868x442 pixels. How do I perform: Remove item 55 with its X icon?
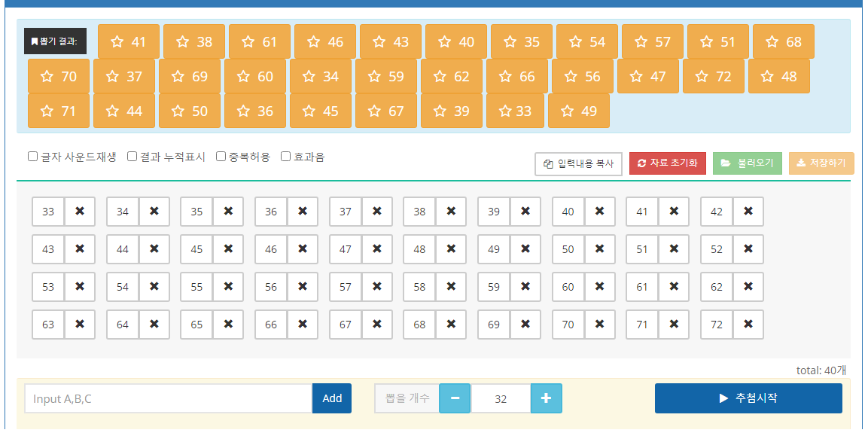tap(228, 287)
